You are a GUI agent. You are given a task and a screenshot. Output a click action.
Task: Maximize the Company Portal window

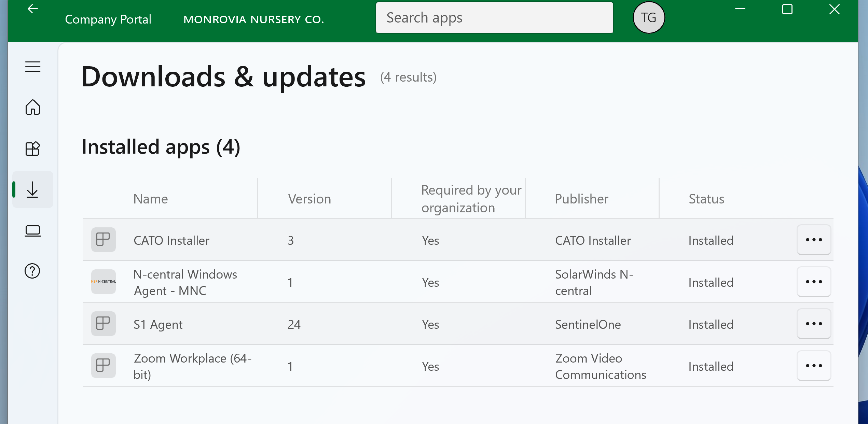coord(787,9)
